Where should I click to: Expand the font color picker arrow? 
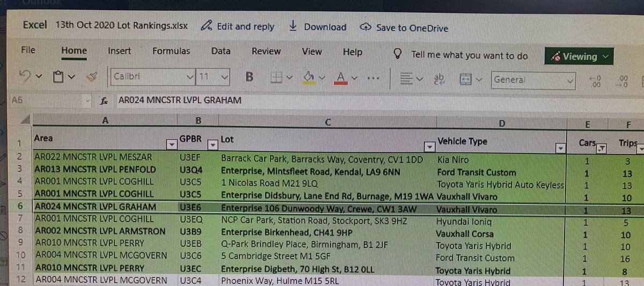354,78
